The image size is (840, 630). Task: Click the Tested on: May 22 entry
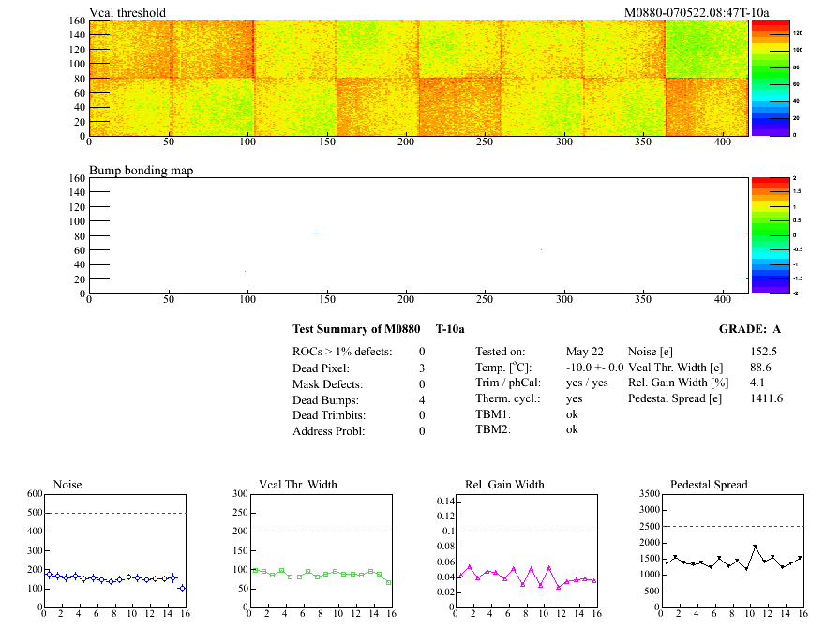tap(540, 351)
